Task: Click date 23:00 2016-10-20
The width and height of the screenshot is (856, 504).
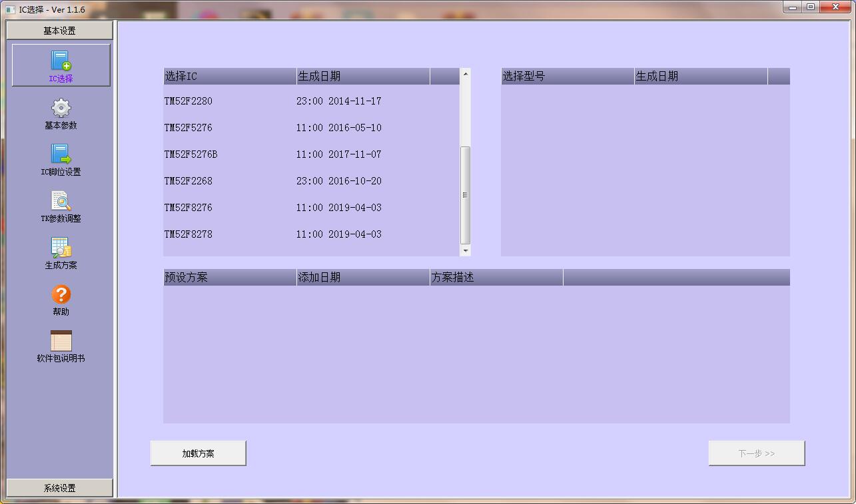Action: (339, 181)
